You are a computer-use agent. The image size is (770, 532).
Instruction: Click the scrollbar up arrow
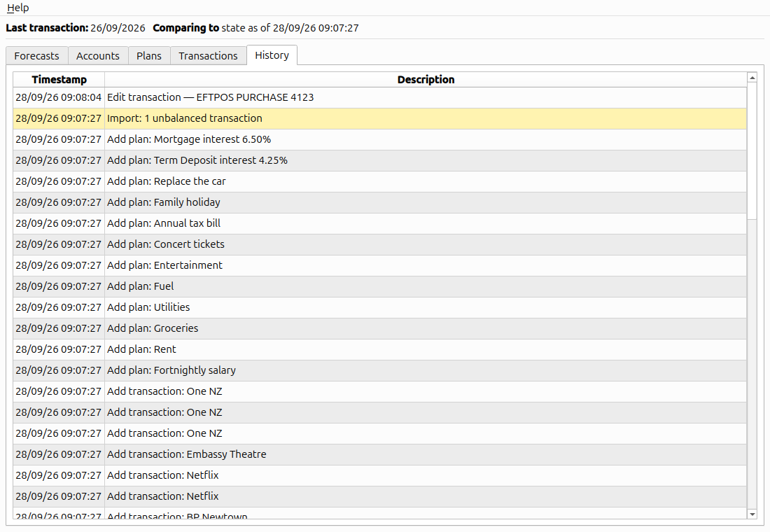(752, 77)
